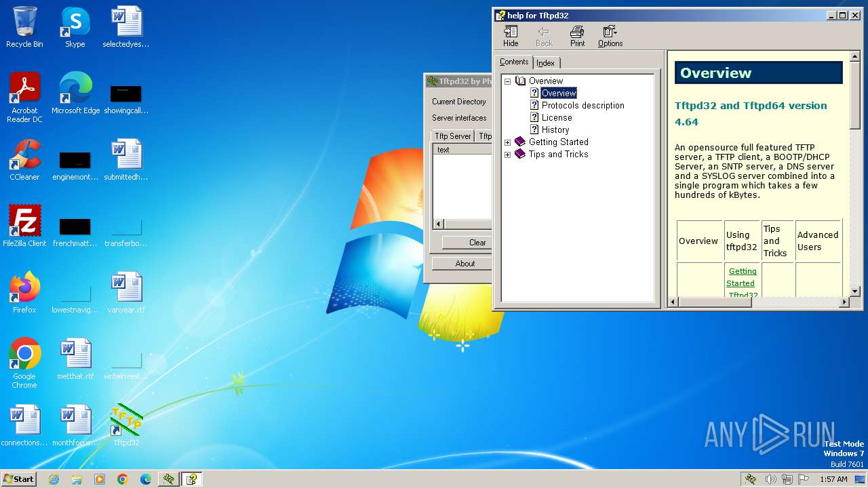Open Windows Explorer from taskbar

(x=77, y=479)
